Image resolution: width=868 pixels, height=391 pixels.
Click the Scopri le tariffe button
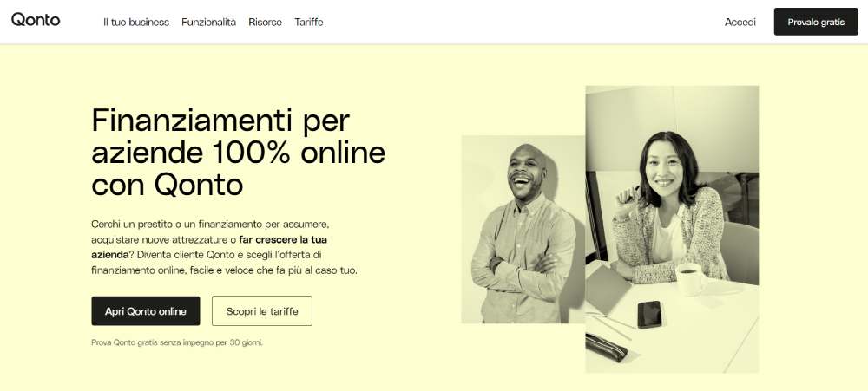[x=262, y=311]
